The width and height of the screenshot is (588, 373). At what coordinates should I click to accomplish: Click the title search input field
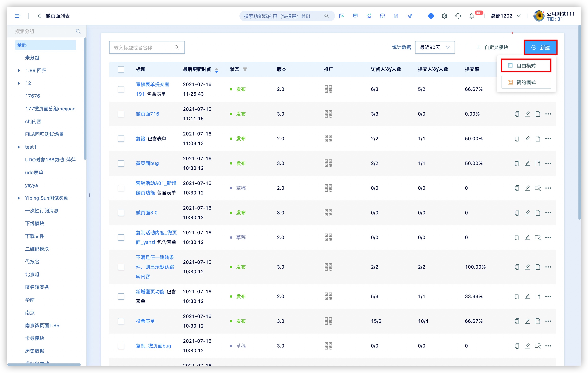[x=139, y=47]
